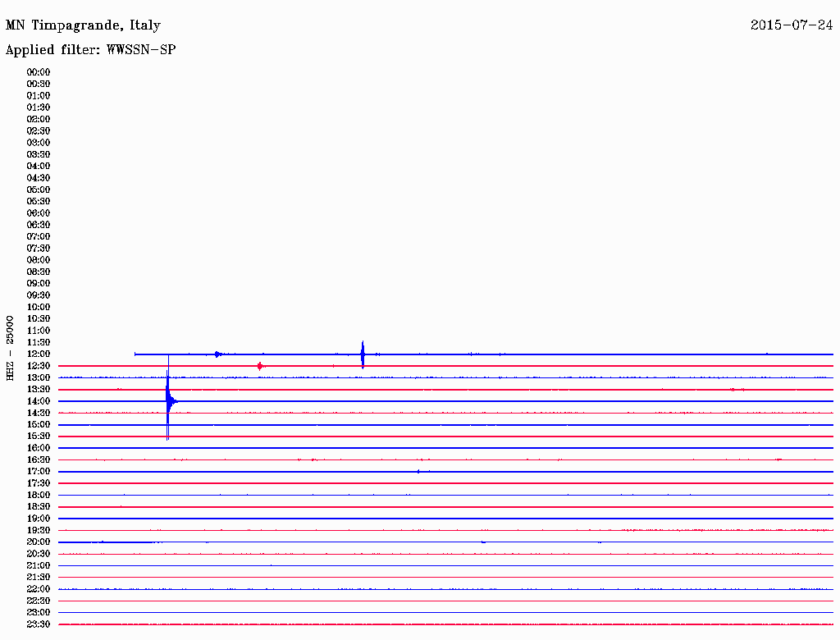
Task: Click the 01:30 time label
Action: tap(38, 107)
